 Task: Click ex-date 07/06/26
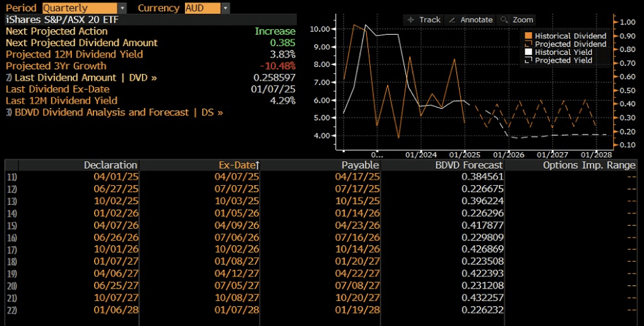[237, 237]
